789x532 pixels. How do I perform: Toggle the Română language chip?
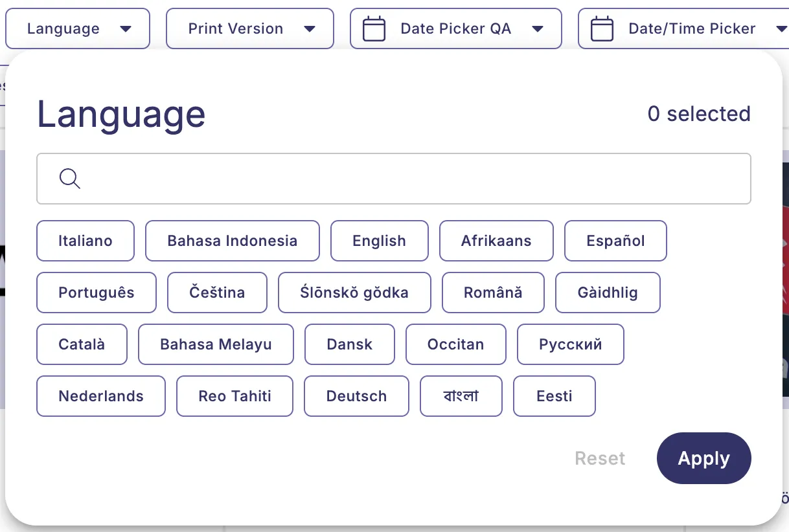[493, 293]
